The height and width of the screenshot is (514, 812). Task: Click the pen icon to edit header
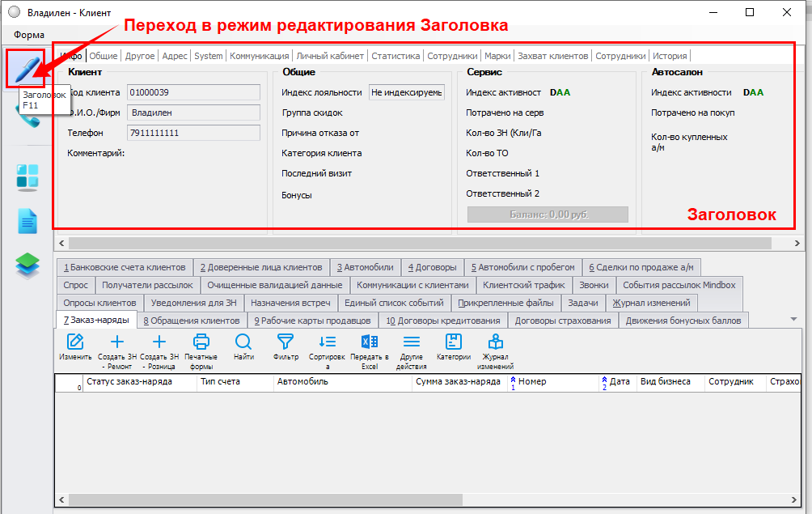tap(25, 69)
